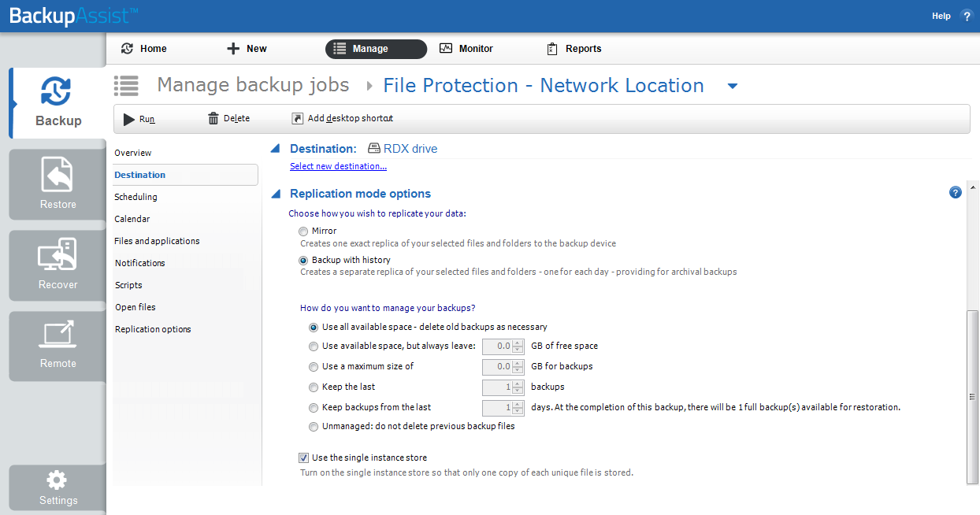Click the stepper on GB for backups

pos(518,366)
